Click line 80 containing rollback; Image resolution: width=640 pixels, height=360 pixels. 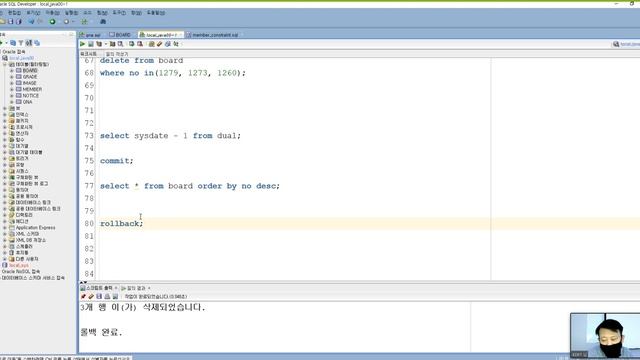(x=122, y=224)
